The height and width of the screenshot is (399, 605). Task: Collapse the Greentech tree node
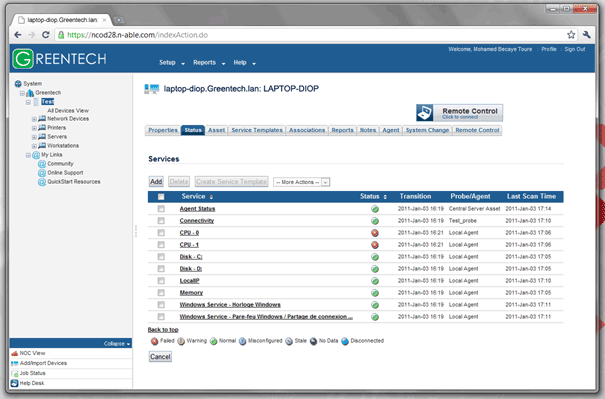click(22, 93)
